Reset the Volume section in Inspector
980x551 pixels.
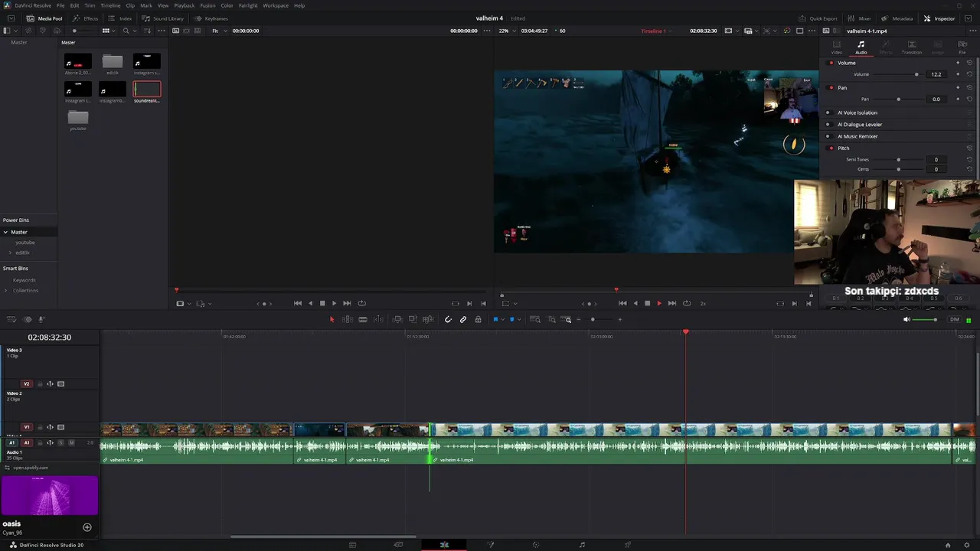coord(969,63)
